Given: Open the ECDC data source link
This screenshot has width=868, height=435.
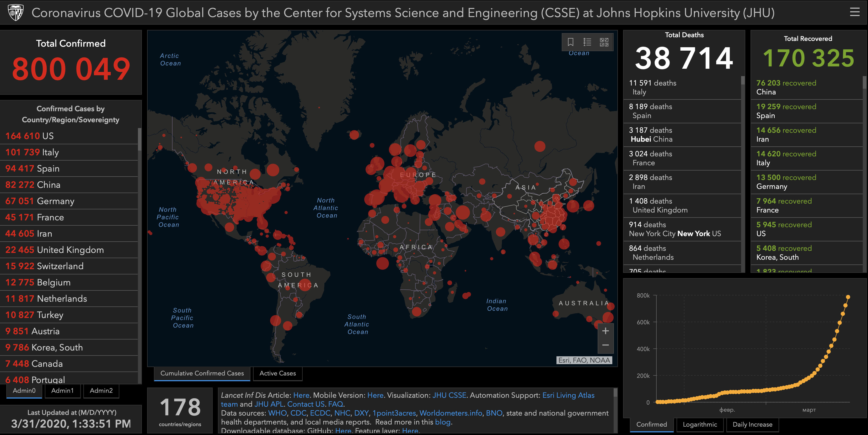Looking at the screenshot, I should (x=320, y=413).
